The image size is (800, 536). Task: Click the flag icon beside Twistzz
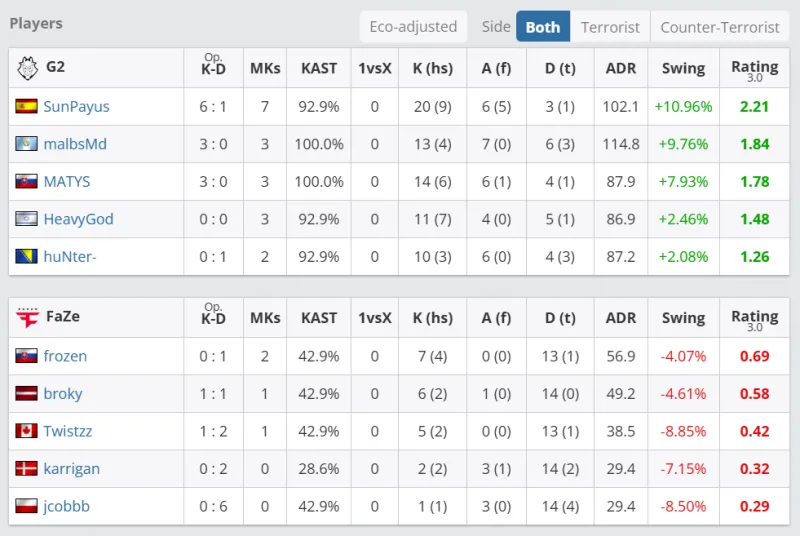click(26, 431)
